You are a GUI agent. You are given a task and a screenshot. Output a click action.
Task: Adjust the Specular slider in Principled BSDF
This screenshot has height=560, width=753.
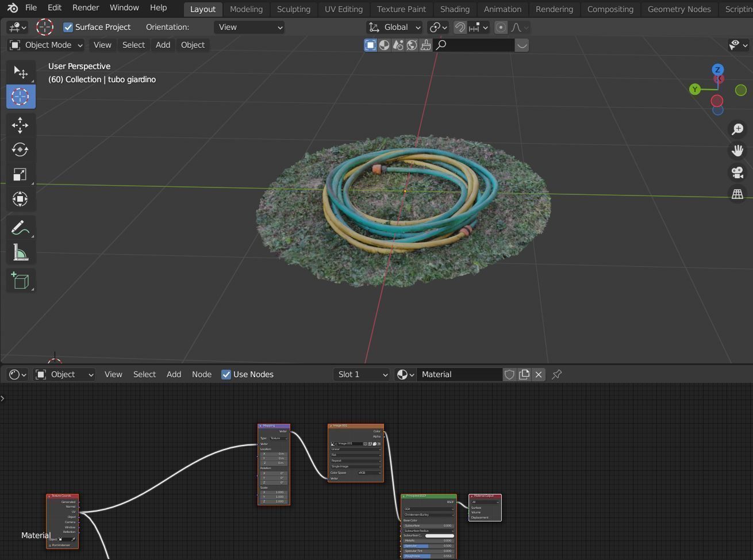(x=428, y=546)
